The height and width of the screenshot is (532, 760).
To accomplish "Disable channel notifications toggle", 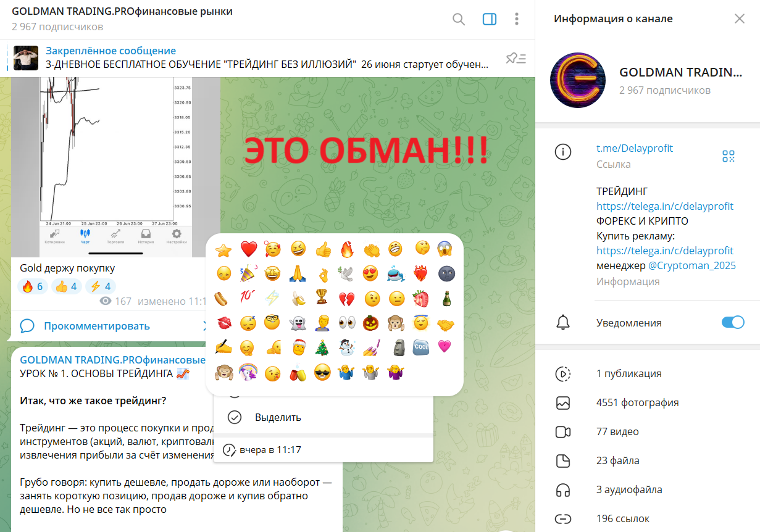I will tap(733, 323).
